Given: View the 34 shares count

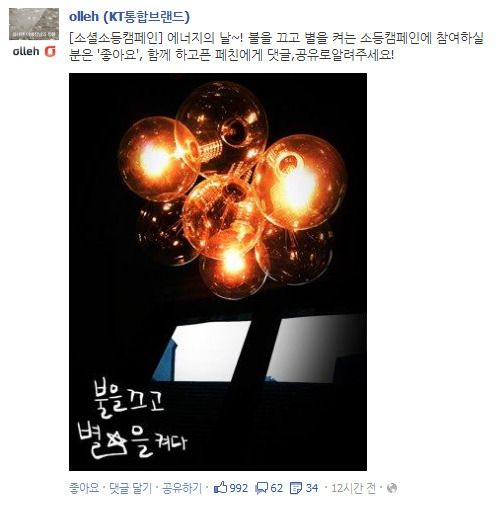Looking at the screenshot, I should [x=312, y=488].
